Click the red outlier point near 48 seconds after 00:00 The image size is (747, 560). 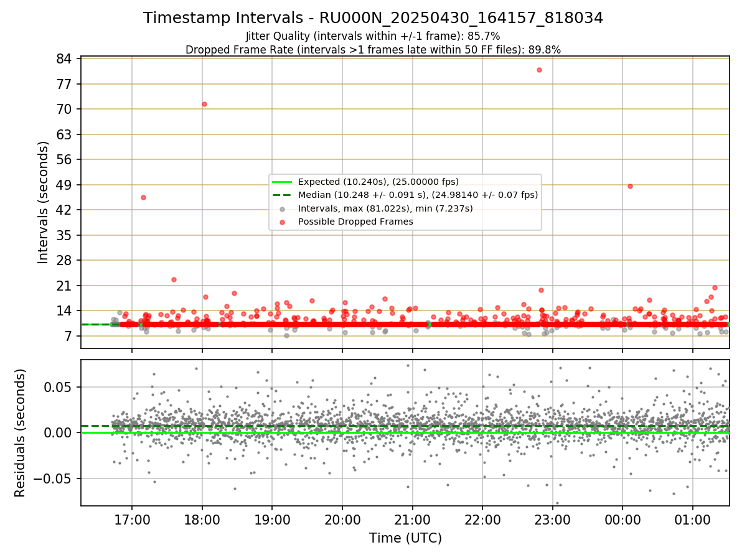click(x=630, y=186)
